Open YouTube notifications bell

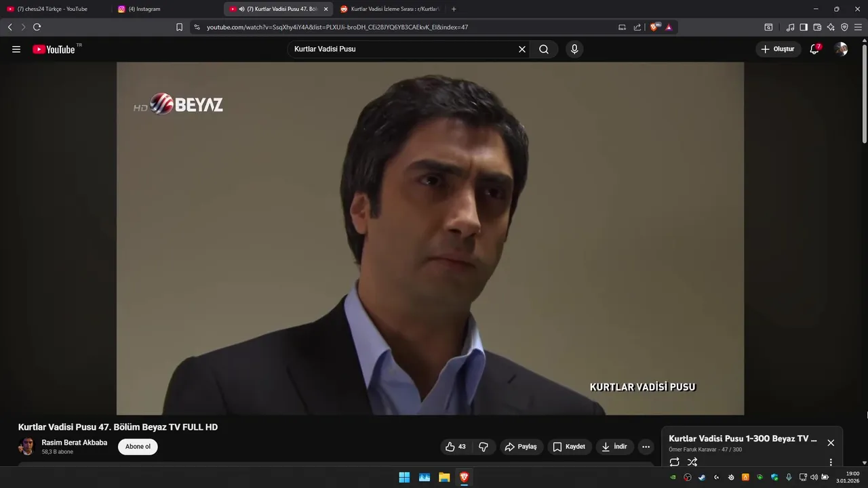pyautogui.click(x=815, y=49)
